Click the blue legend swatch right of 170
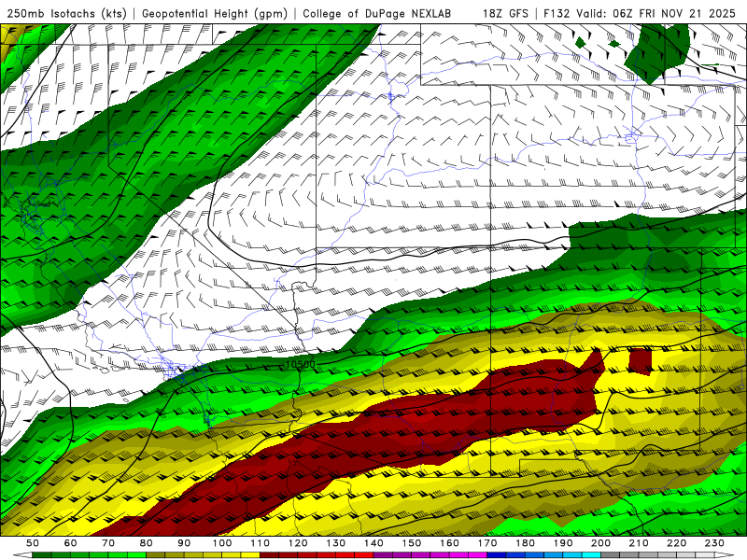747x560 pixels. tap(497, 555)
